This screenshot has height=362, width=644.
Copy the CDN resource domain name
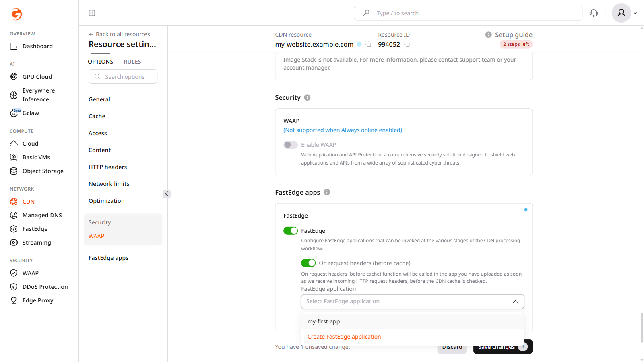coord(368,44)
